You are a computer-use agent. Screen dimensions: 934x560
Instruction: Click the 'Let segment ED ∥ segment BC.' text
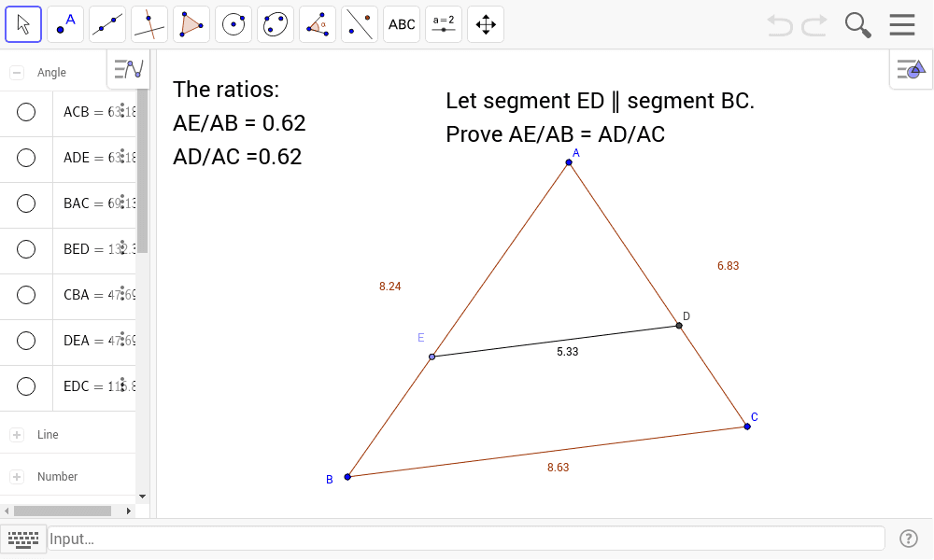(x=600, y=101)
